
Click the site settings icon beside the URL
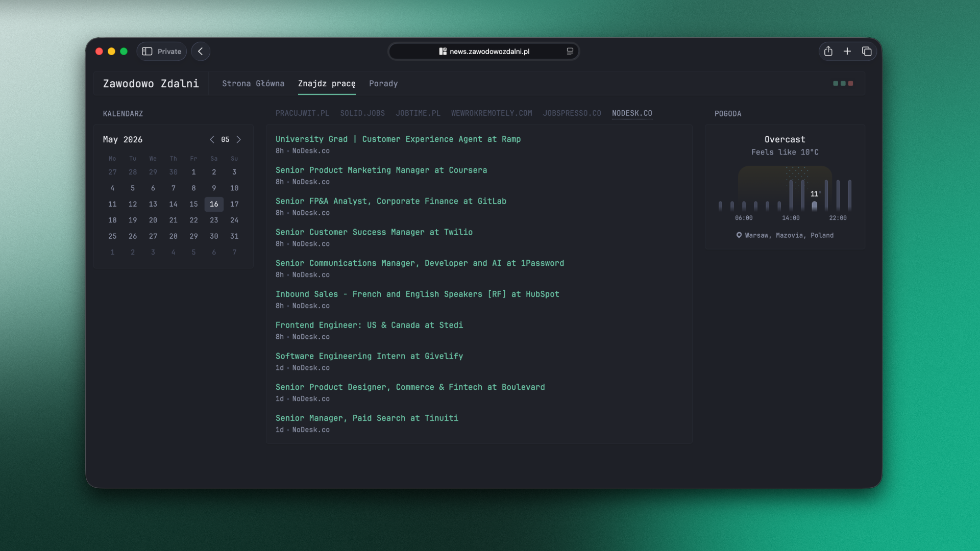tap(443, 52)
